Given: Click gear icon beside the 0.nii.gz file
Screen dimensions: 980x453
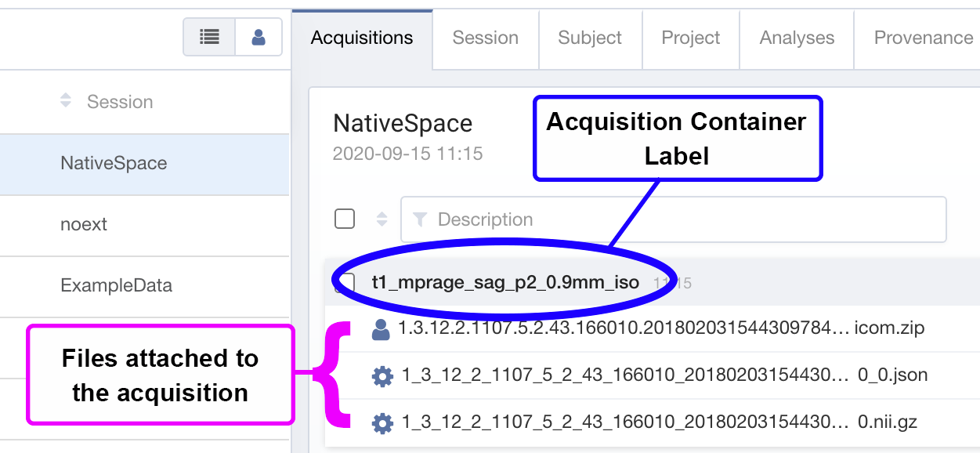Looking at the screenshot, I should [x=382, y=423].
